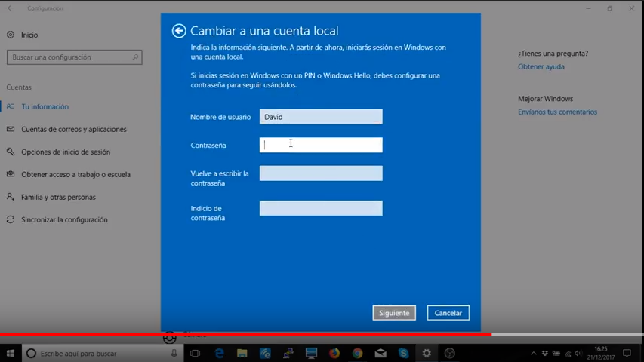Click the Windows Start button
The image size is (644, 362).
[x=11, y=353]
